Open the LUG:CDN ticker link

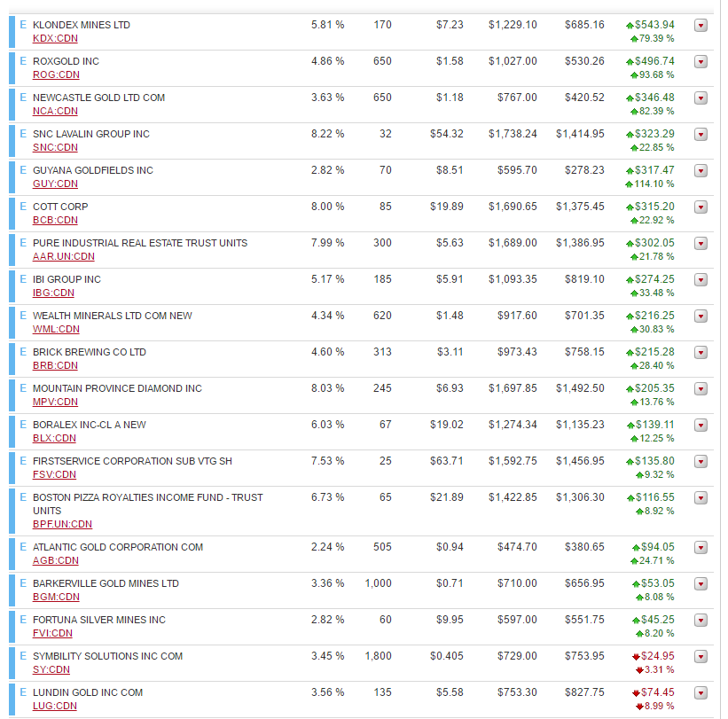55,707
